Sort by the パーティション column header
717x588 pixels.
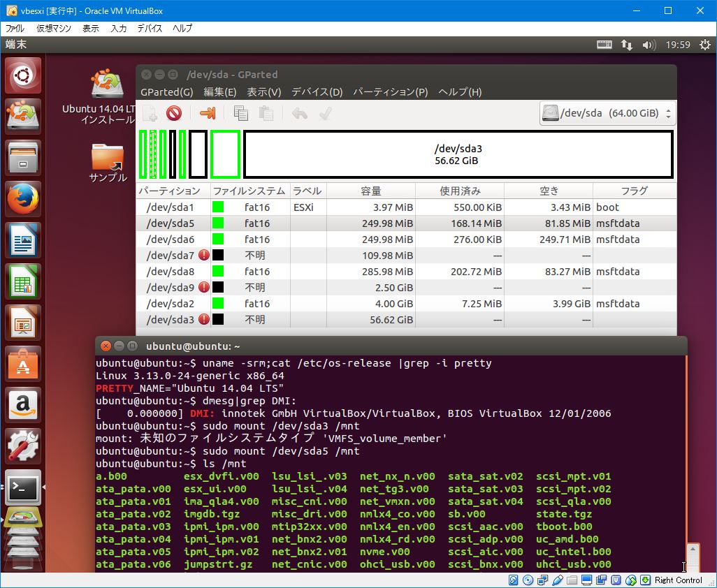[173, 191]
